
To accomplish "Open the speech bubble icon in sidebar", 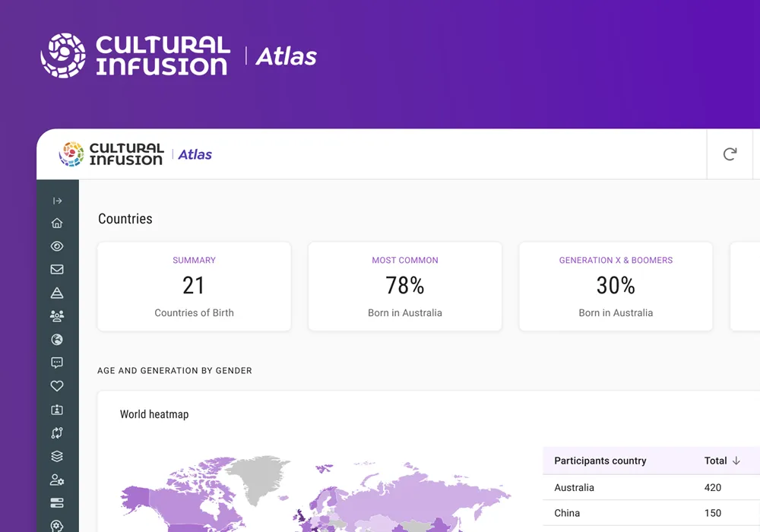I will coord(57,363).
